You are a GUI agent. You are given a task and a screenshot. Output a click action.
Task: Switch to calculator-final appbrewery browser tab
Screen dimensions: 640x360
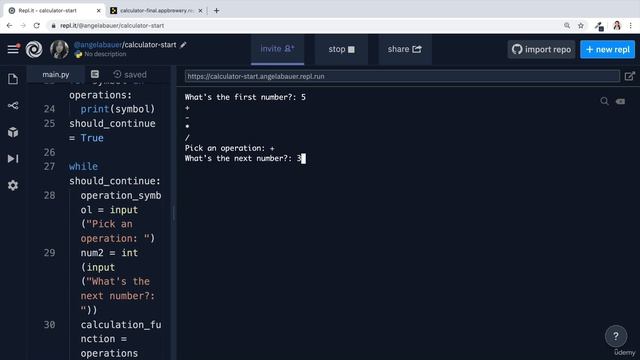(157, 11)
